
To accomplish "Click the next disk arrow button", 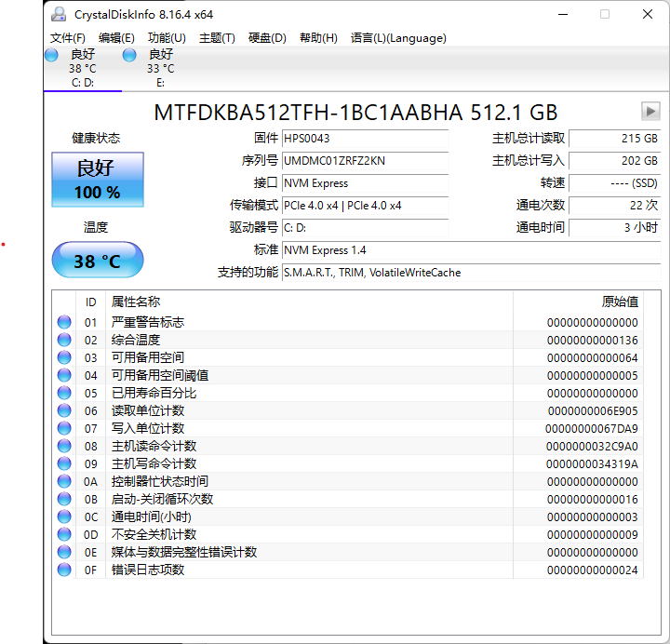I will tap(650, 112).
